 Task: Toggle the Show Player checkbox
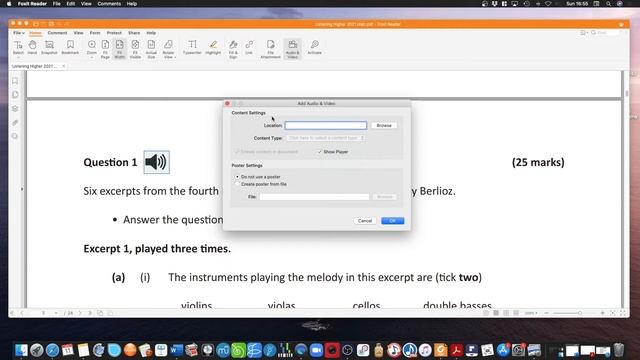pos(320,151)
